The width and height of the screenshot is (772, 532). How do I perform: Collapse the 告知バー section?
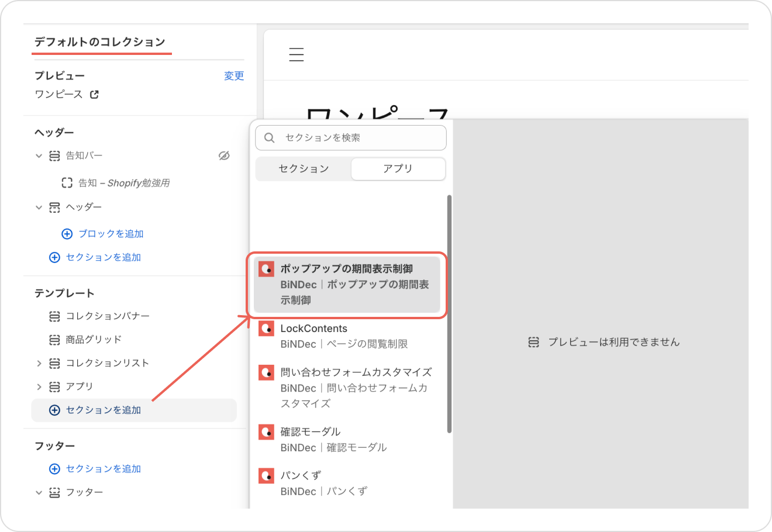(39, 156)
